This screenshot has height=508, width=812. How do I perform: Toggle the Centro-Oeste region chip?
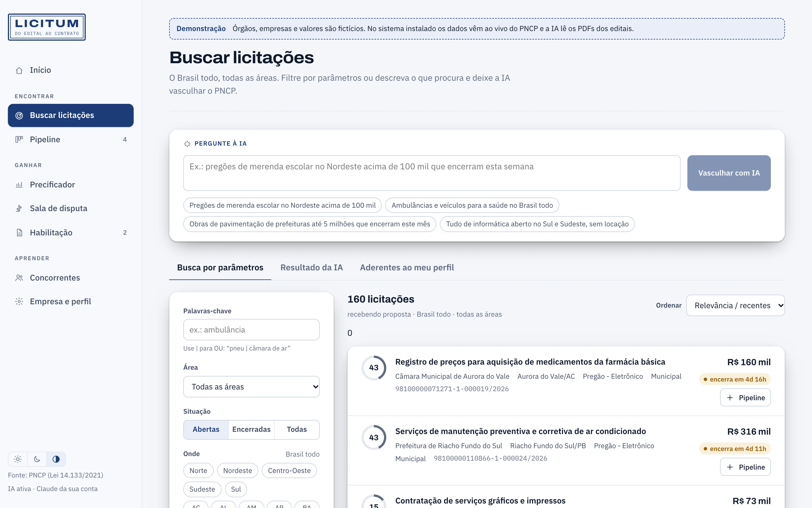pos(289,470)
